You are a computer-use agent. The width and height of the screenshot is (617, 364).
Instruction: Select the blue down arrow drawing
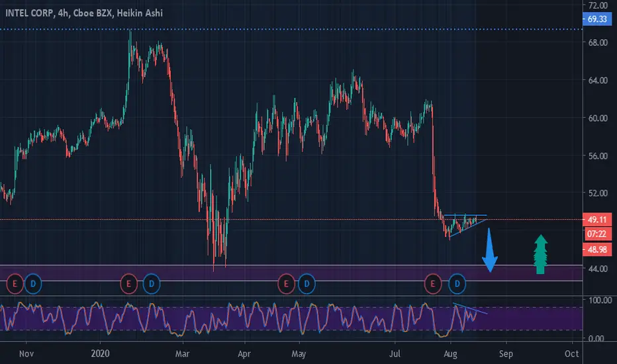(490, 250)
